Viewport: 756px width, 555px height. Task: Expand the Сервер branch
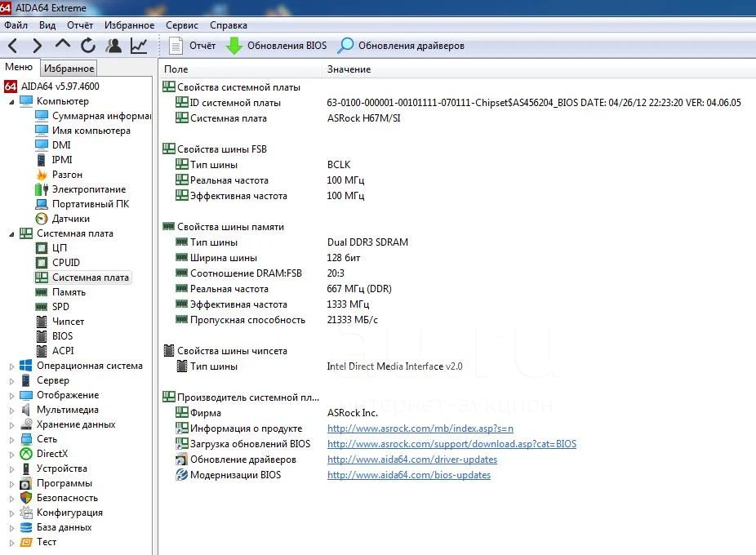click(11, 381)
